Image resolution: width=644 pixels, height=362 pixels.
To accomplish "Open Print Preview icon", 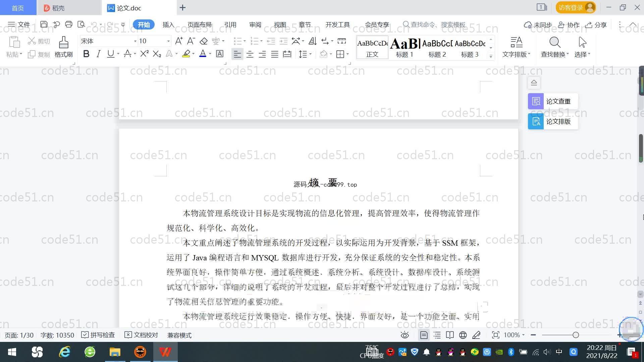I will pyautogui.click(x=81, y=24).
